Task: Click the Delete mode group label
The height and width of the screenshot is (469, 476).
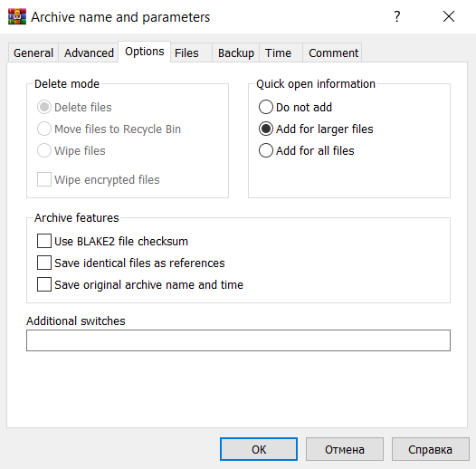Action: [67, 84]
